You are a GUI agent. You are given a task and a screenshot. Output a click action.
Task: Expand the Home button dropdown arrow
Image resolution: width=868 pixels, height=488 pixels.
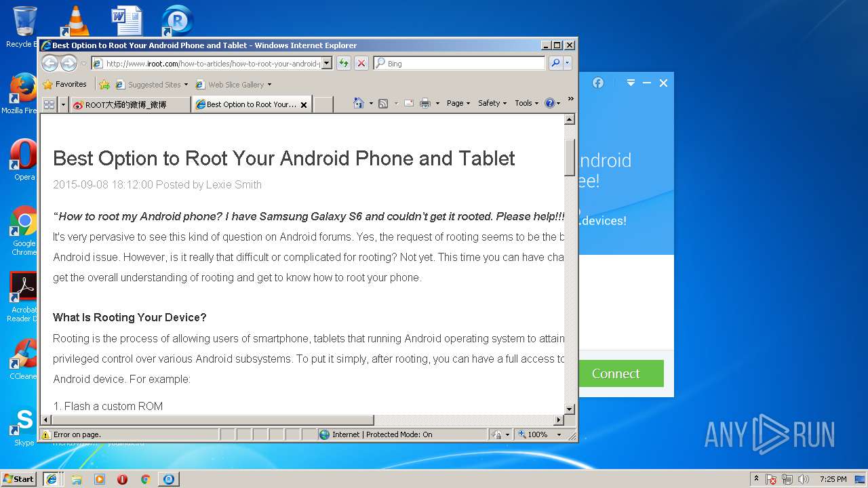[x=370, y=104]
